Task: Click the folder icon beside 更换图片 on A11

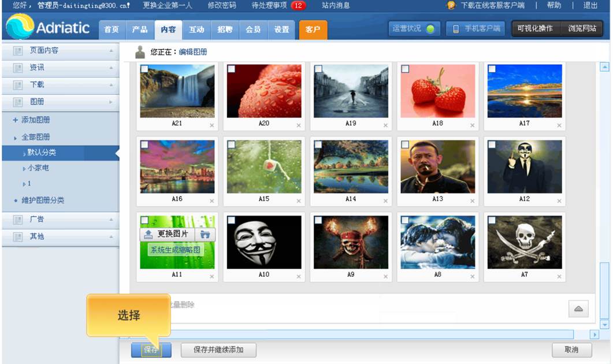Action: [205, 234]
